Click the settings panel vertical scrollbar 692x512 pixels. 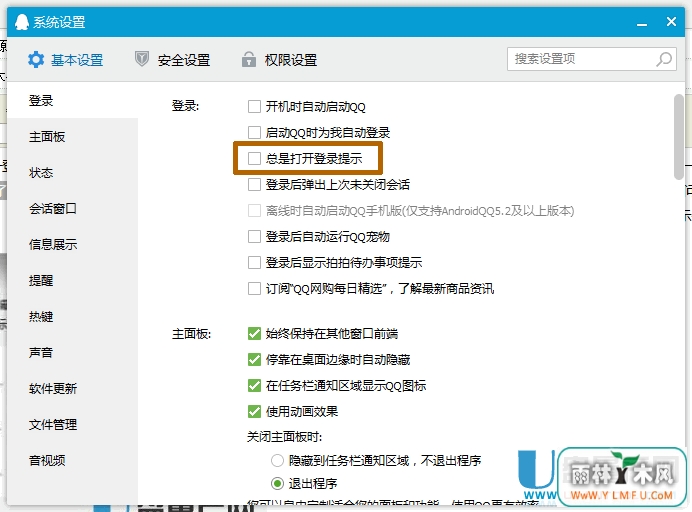coord(679,137)
